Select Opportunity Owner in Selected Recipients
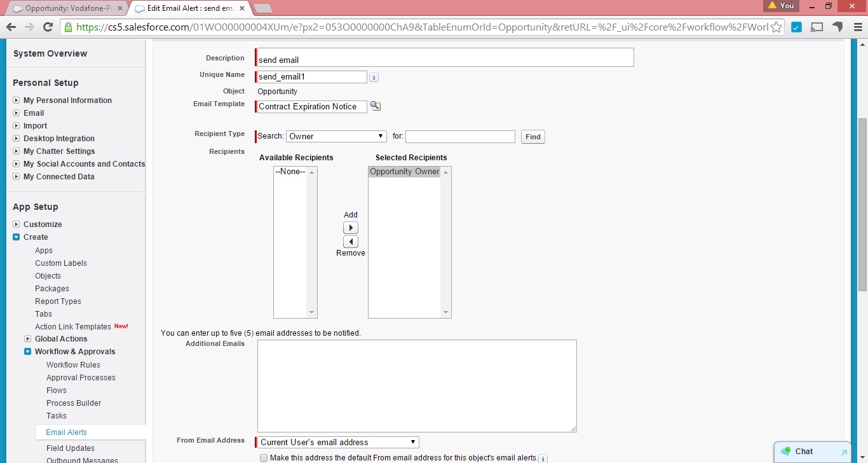868x463 pixels. click(404, 172)
